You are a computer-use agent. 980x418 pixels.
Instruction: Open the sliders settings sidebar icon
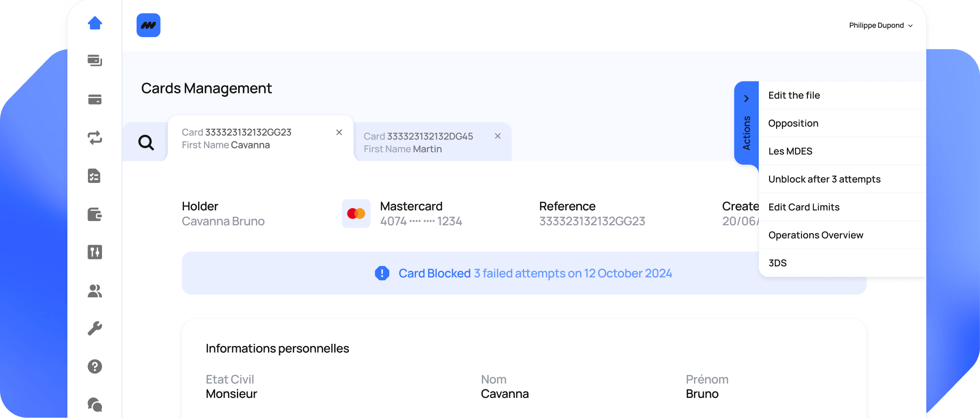(x=95, y=252)
